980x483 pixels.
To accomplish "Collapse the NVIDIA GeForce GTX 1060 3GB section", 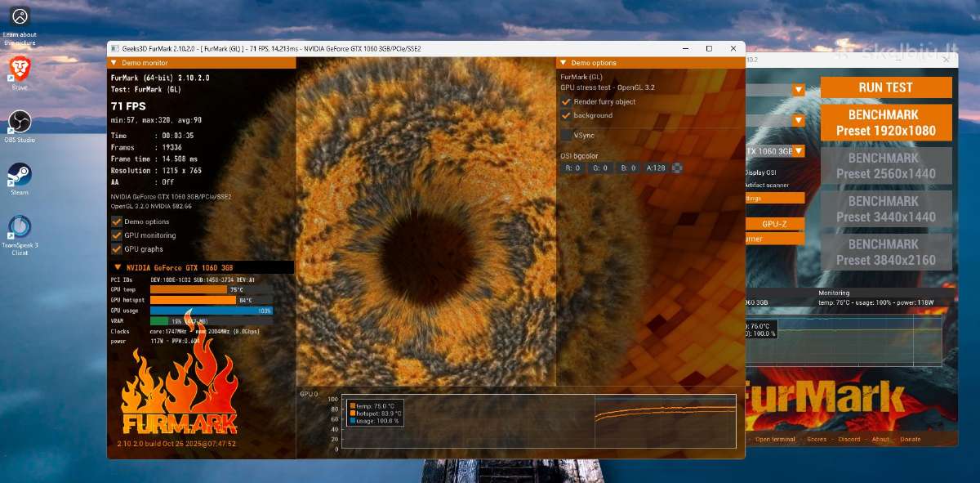I will click(x=201, y=267).
